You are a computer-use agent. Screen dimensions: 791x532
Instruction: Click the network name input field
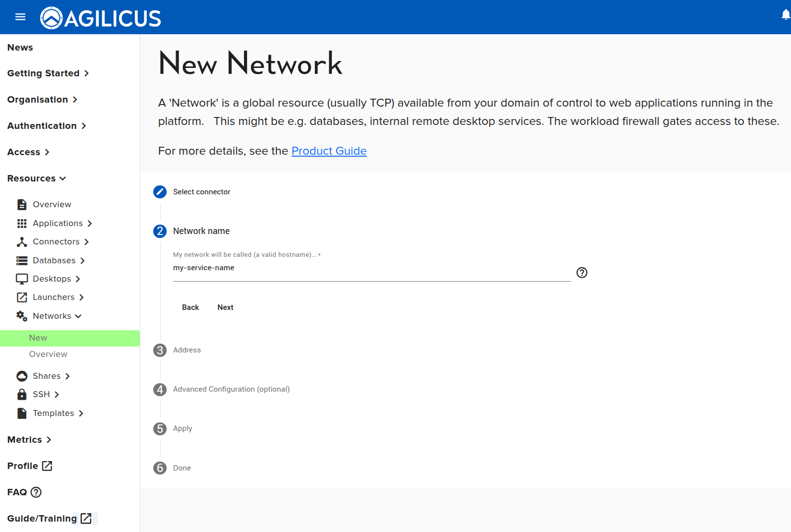click(372, 268)
